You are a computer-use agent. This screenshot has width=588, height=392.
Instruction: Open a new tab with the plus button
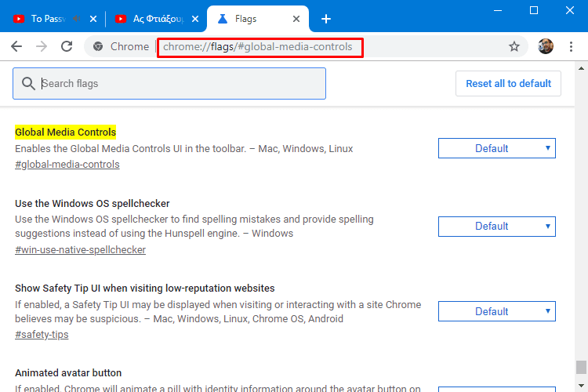point(326,19)
